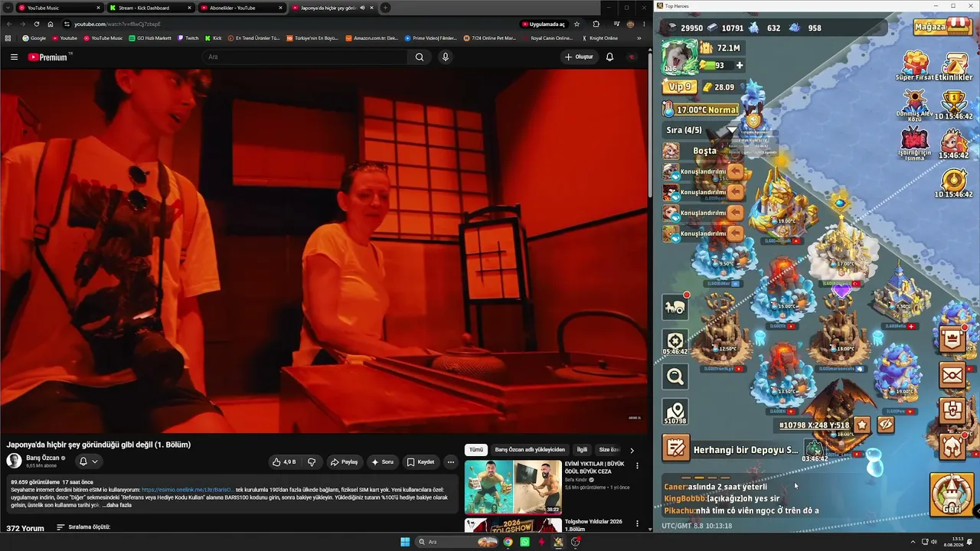The width and height of the screenshot is (980, 551).
Task: Open the gold trophy event icon
Action: tap(954, 105)
